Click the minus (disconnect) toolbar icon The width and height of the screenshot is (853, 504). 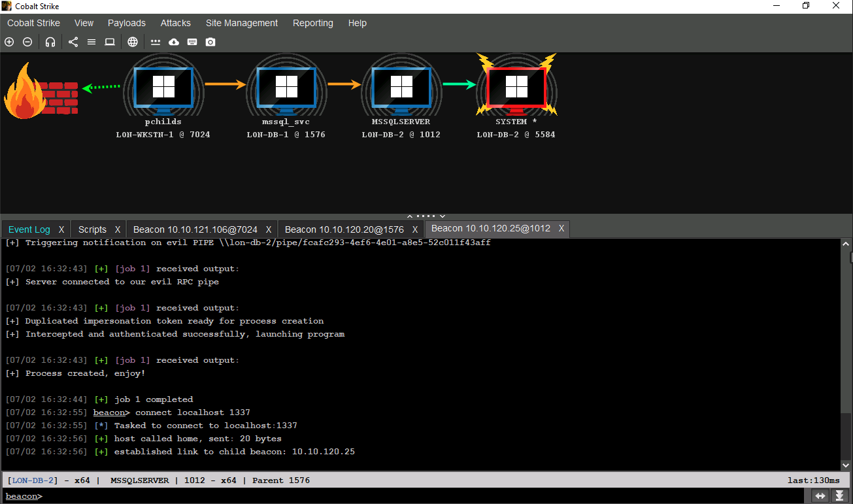point(27,42)
